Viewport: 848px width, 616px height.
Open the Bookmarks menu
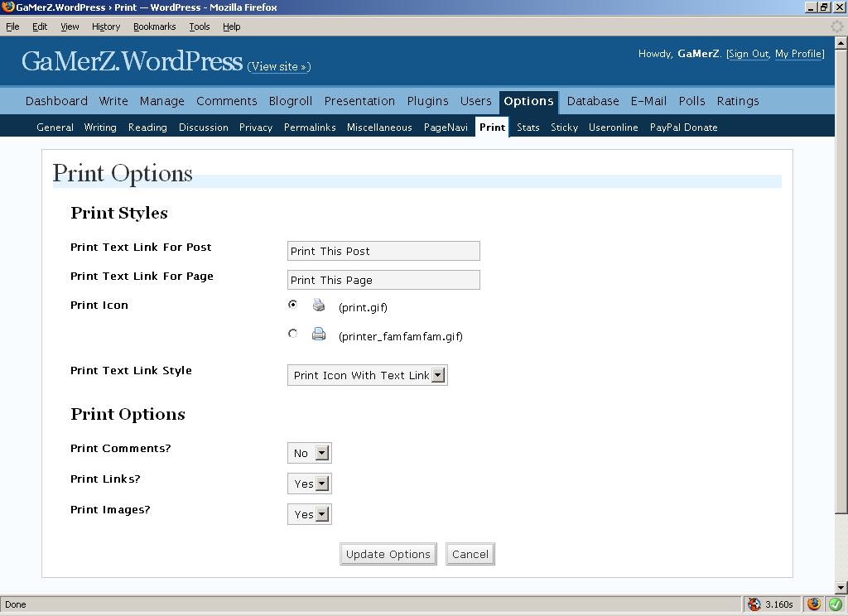(x=154, y=26)
